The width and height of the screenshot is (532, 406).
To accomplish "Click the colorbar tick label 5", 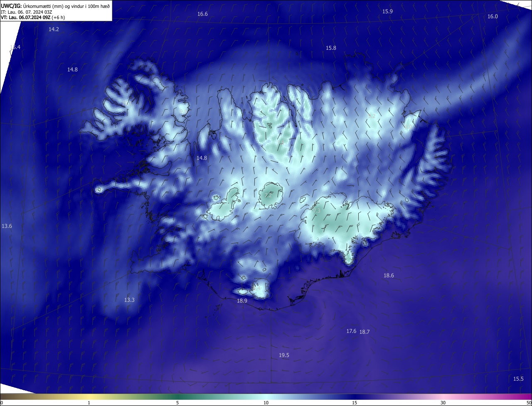I will (x=177, y=403).
